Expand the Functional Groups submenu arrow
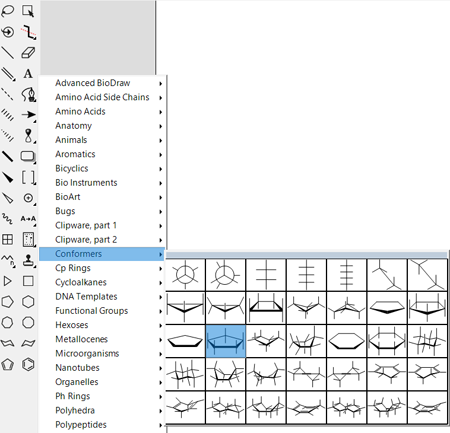 pyautogui.click(x=161, y=311)
